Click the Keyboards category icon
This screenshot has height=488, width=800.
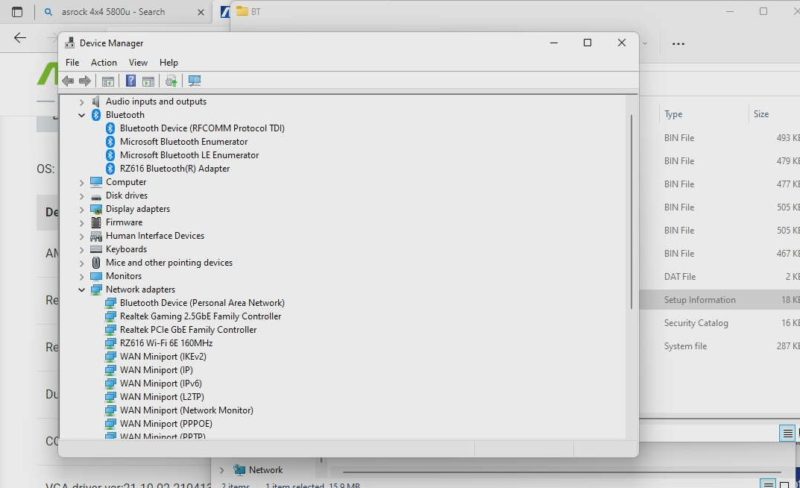pyautogui.click(x=96, y=249)
